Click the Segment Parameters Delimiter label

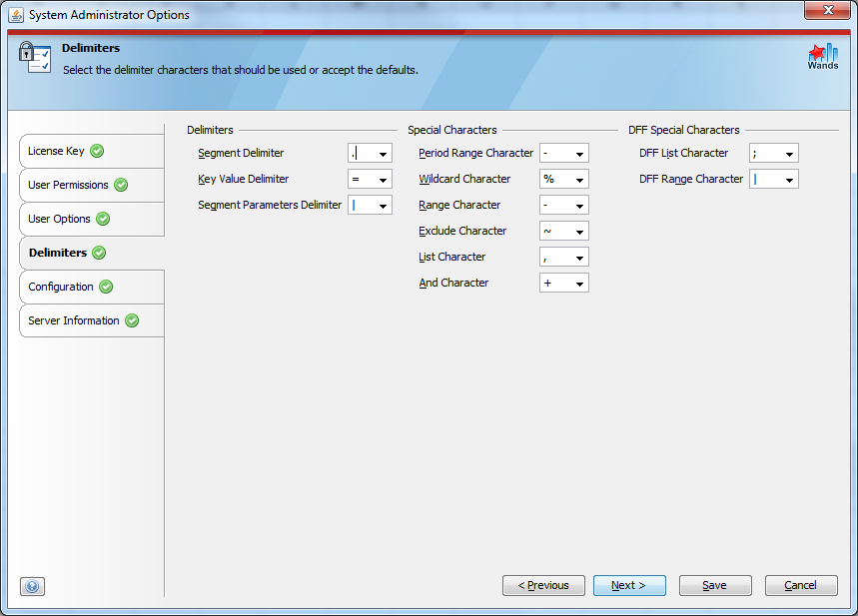click(270, 205)
